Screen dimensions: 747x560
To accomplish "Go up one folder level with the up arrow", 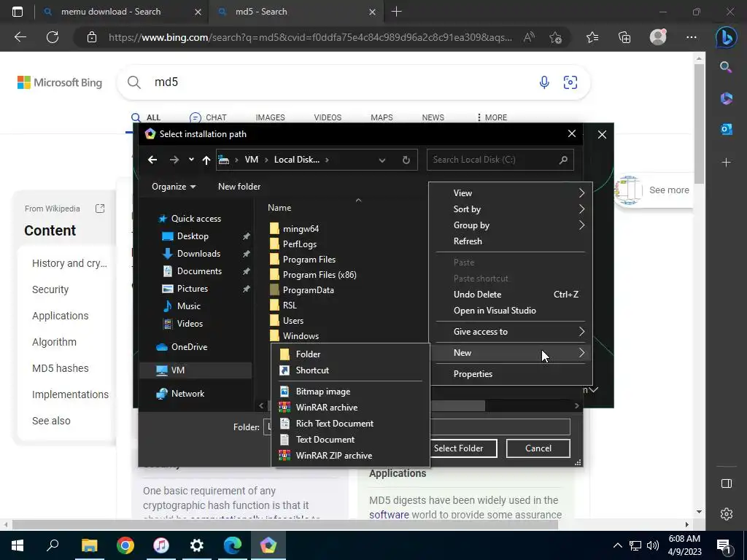I will pyautogui.click(x=206, y=160).
